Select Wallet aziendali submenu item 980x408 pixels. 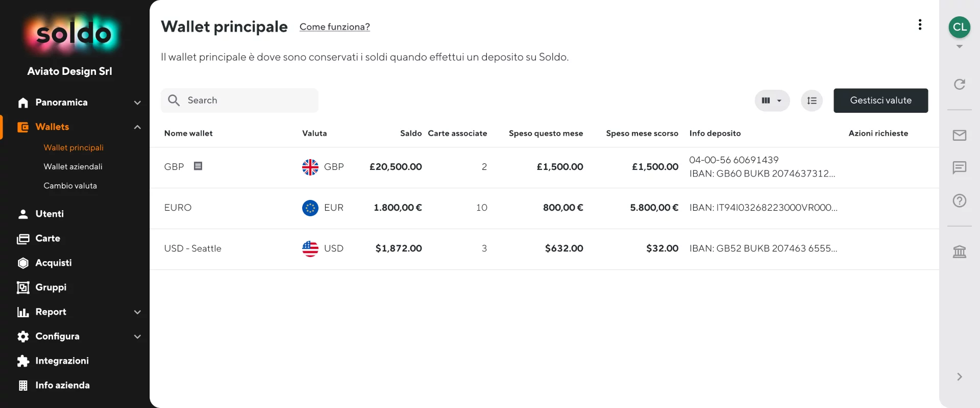point(73,167)
